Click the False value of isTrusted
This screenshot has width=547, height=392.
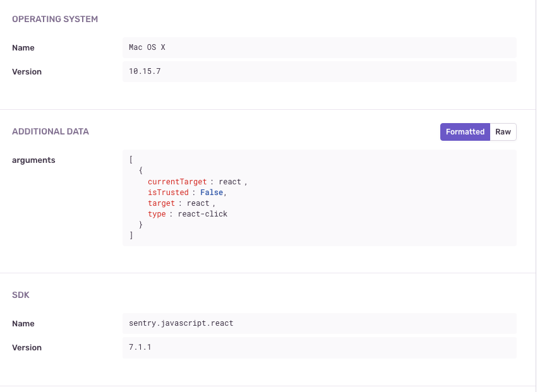pyautogui.click(x=212, y=193)
